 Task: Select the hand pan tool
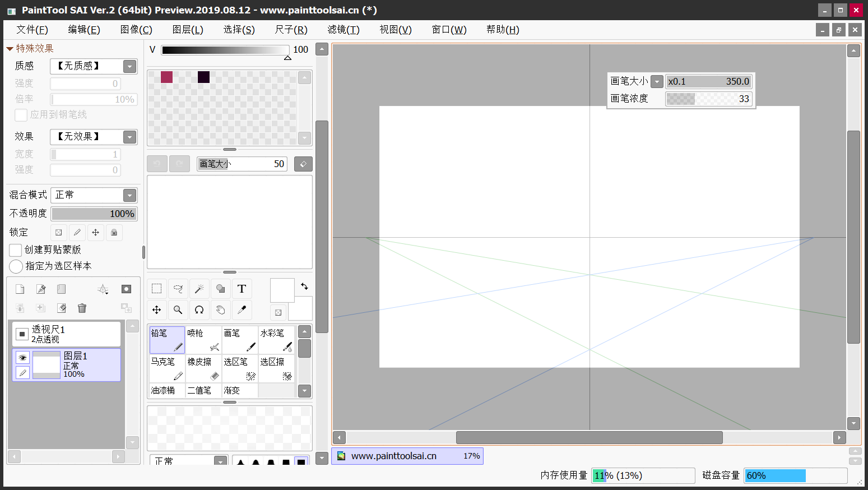click(x=220, y=309)
